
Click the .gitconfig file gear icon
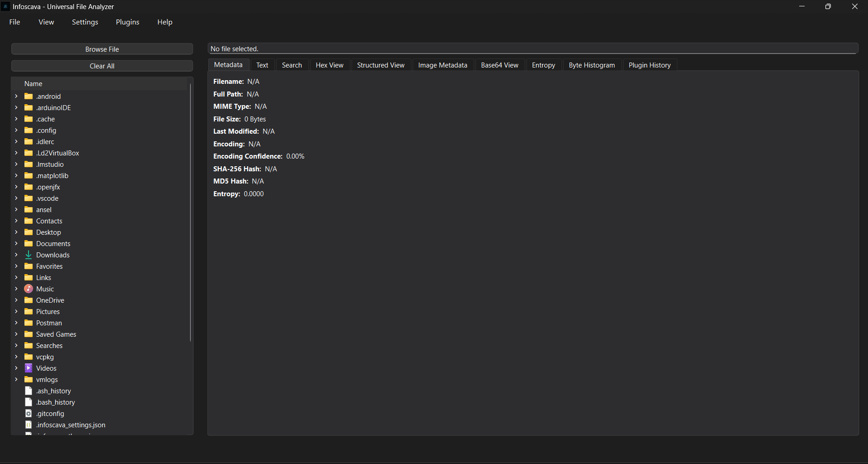pyautogui.click(x=29, y=413)
